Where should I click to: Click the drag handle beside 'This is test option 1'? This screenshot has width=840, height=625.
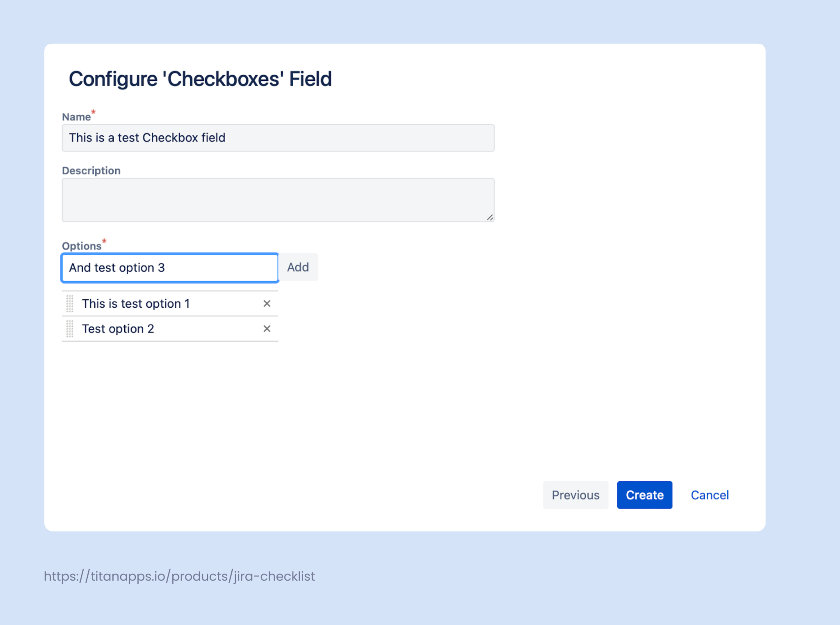[x=70, y=304]
